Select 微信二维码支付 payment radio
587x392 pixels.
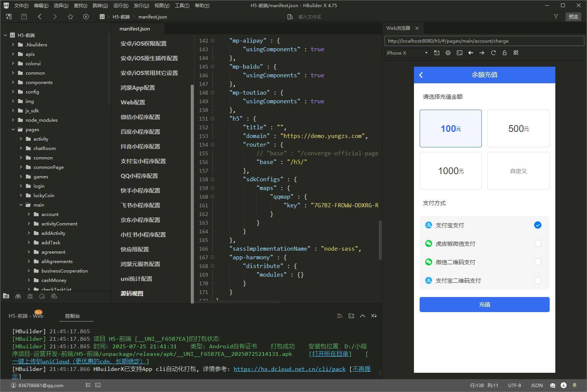tap(538, 262)
